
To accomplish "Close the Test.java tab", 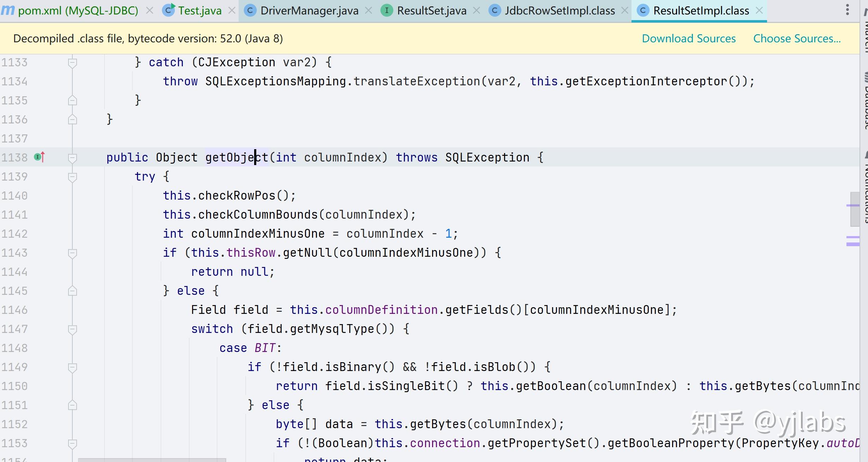I will [x=232, y=11].
